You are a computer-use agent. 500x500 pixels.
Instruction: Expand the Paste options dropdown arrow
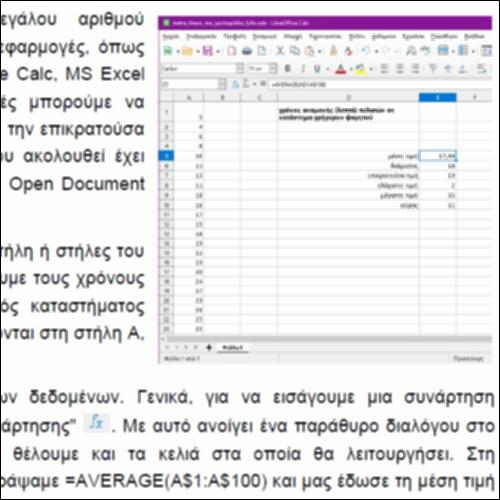click(x=320, y=52)
